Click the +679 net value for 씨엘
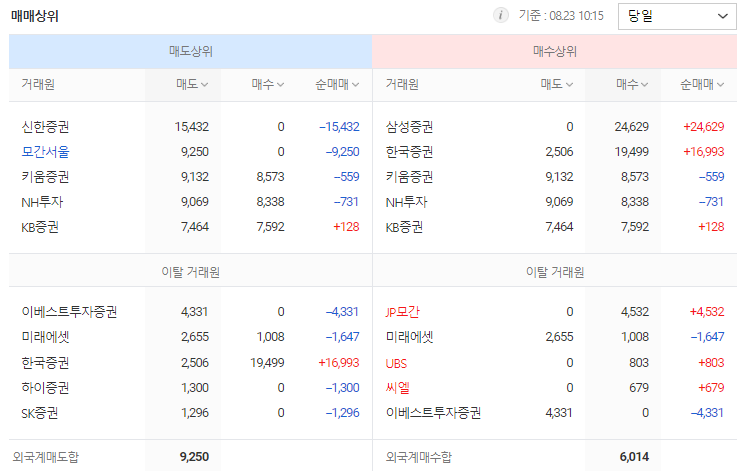Image resolution: width=745 pixels, height=471 pixels. 711,388
